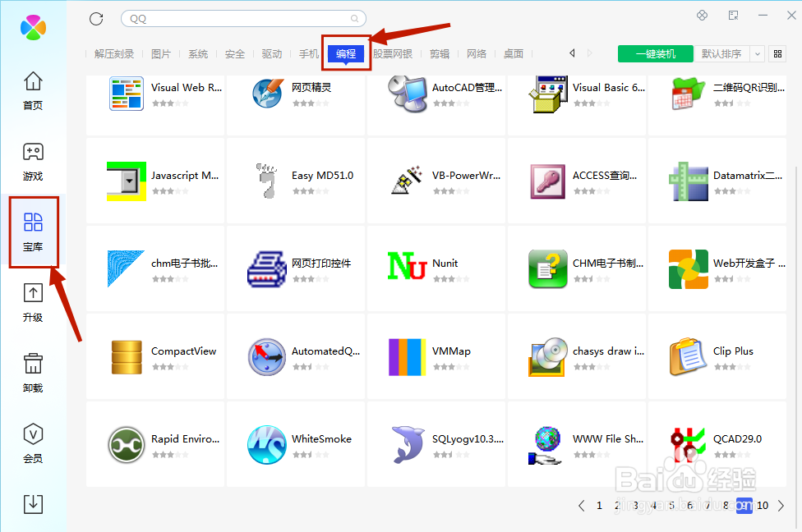Open the Visual Web R... app icon

(127, 94)
